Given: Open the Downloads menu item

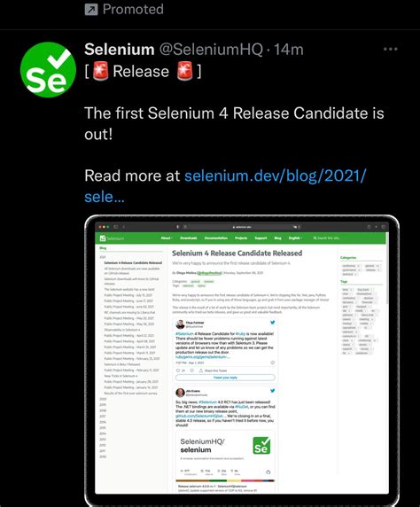Looking at the screenshot, I should pyautogui.click(x=189, y=238).
